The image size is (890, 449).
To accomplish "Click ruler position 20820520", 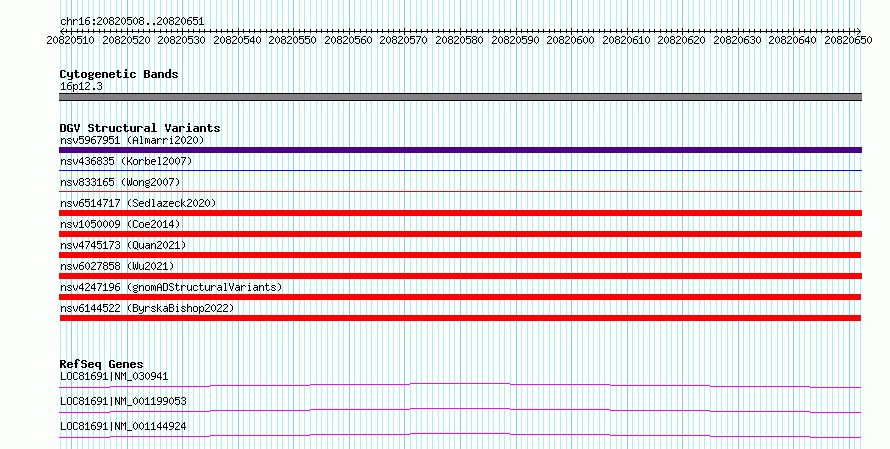I will 126,40.
